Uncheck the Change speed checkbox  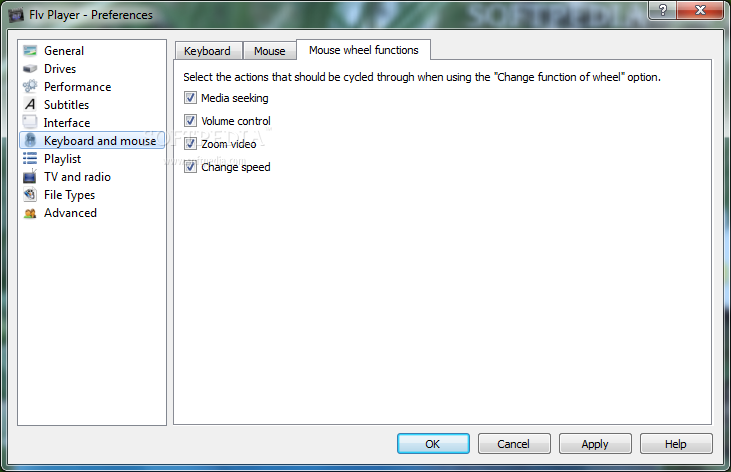pos(190,167)
